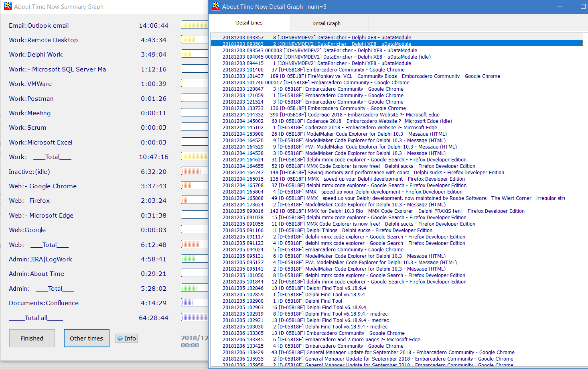Click the Inactive:(idle) orange graph bar
Viewport: 588px width, 369px height.
coord(195,171)
